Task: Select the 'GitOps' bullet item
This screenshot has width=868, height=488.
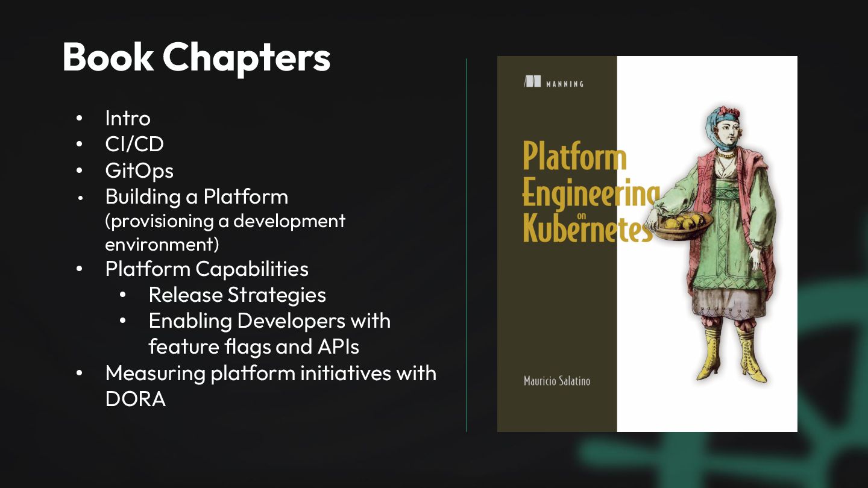Action: (139, 170)
